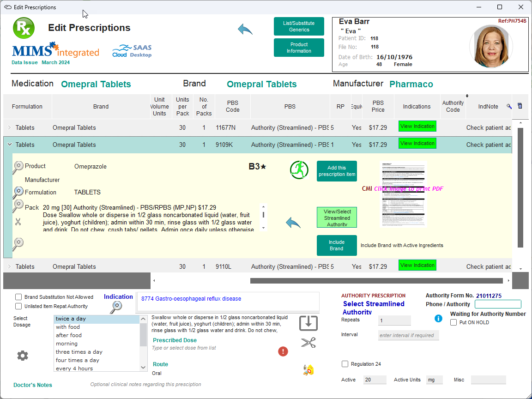Screen dimensions: 532x399
Task: Tick the Regulation 24 checkbox
Action: click(345, 364)
